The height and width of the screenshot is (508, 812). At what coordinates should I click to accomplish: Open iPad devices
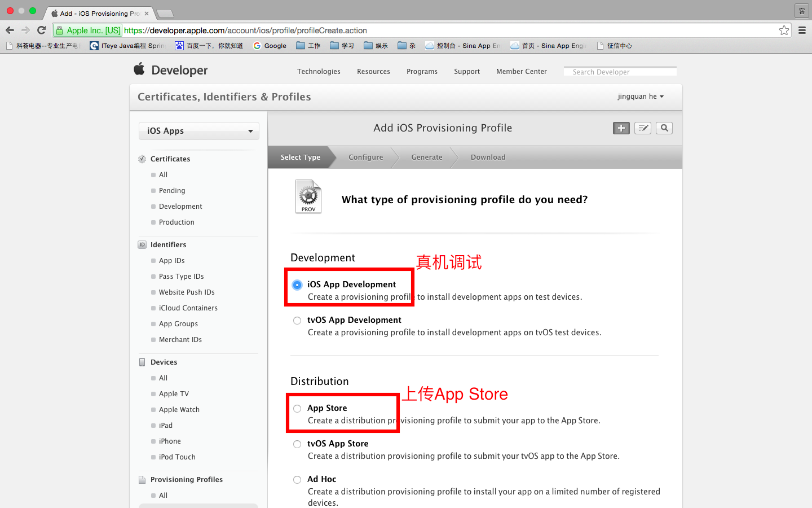165,426
